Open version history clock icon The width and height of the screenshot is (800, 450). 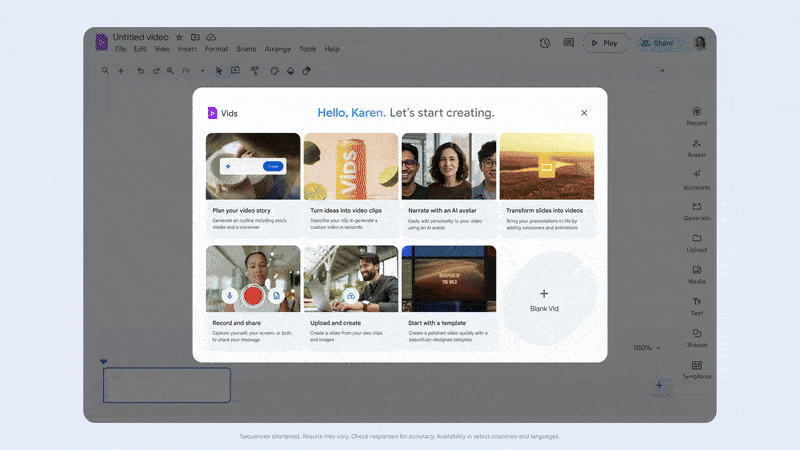[545, 43]
